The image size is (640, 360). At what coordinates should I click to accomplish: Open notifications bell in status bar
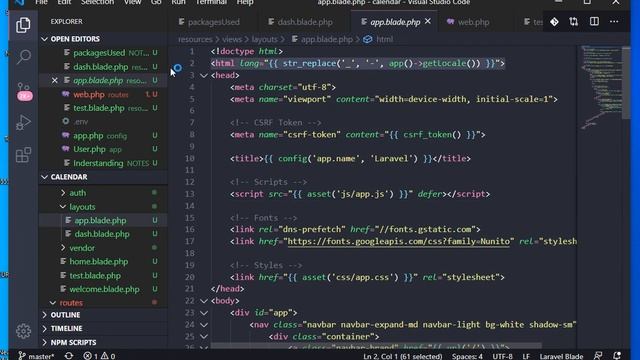point(617,356)
